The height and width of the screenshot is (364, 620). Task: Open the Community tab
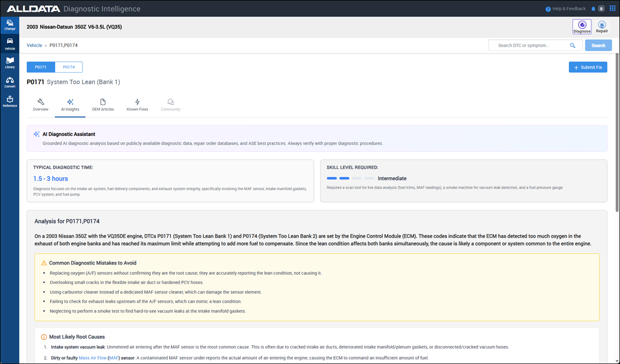point(170,105)
